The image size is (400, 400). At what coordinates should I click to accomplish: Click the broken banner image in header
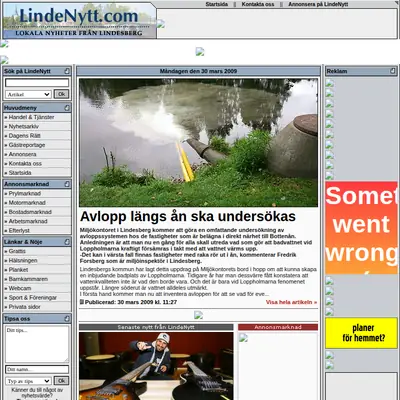[x=161, y=24]
